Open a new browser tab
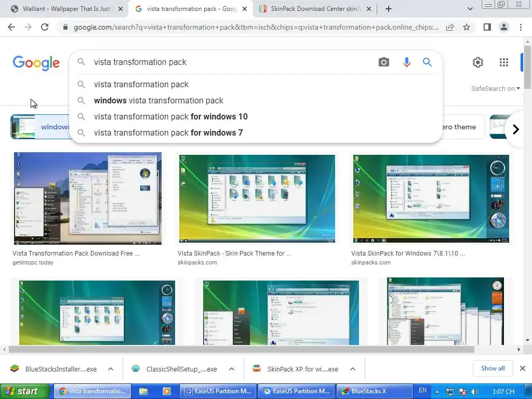This screenshot has height=399, width=532. (x=389, y=9)
